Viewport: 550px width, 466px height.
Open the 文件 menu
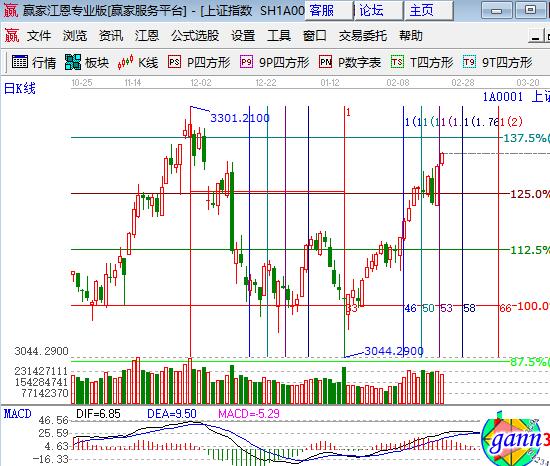click(39, 36)
